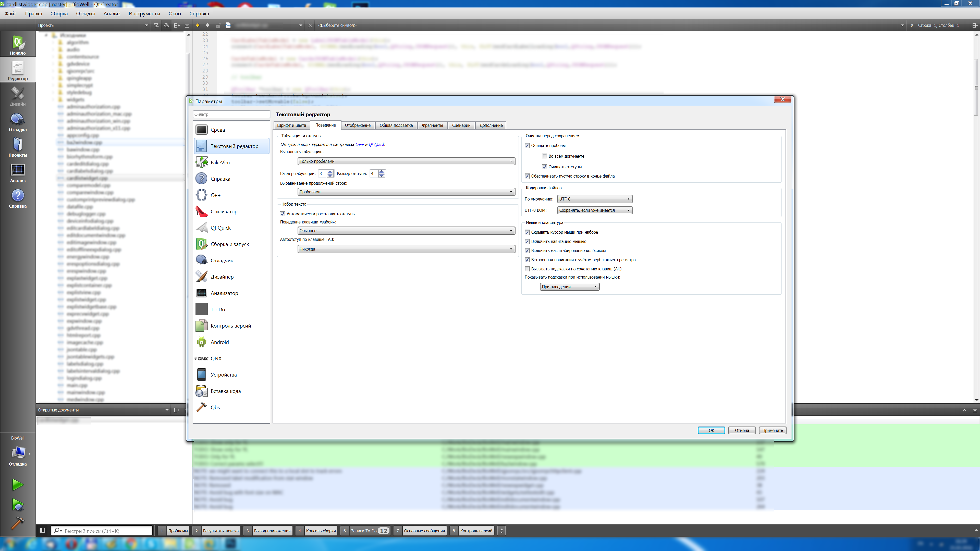
Task: Click the green Run button
Action: click(x=18, y=484)
